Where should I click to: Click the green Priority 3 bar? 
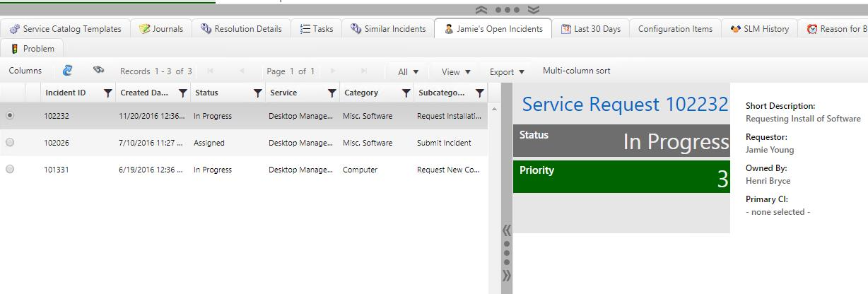click(x=621, y=177)
